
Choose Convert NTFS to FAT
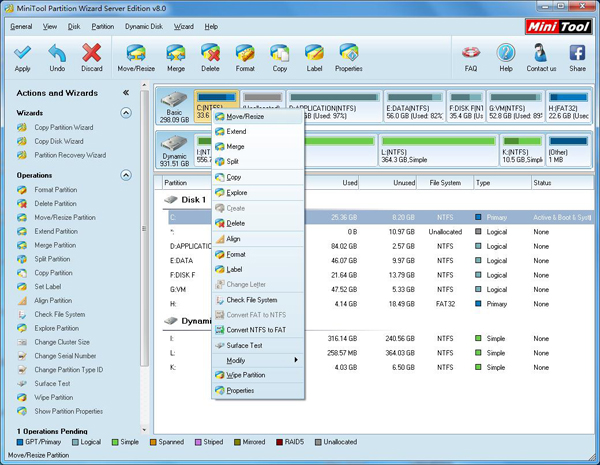pos(258,330)
